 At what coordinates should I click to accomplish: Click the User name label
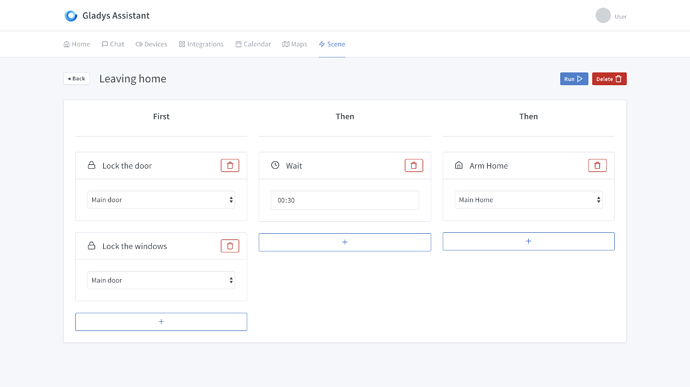click(620, 17)
